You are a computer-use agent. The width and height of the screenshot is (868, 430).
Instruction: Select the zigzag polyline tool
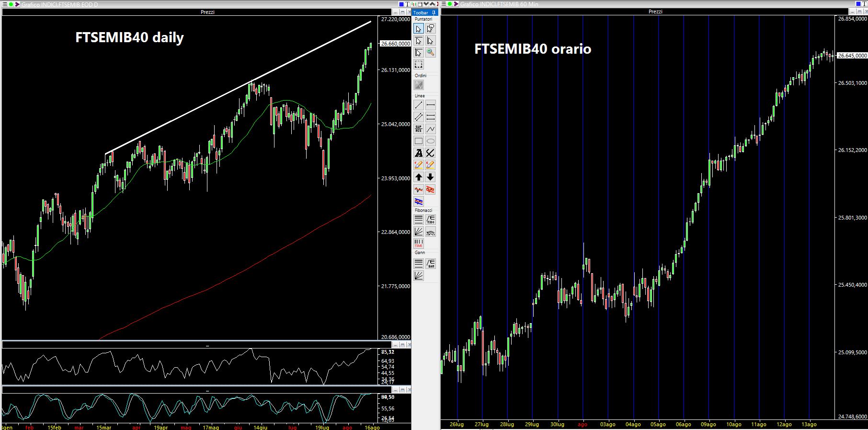(431, 129)
